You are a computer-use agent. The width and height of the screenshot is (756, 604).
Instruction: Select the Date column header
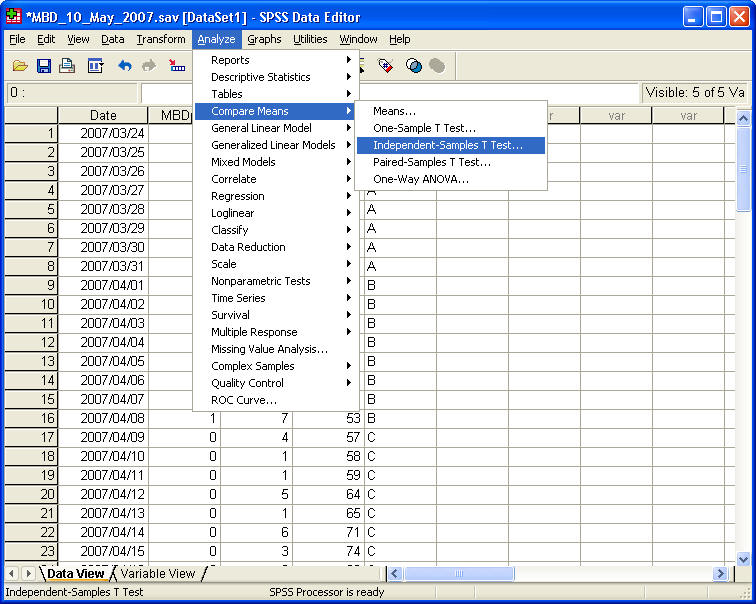(103, 115)
